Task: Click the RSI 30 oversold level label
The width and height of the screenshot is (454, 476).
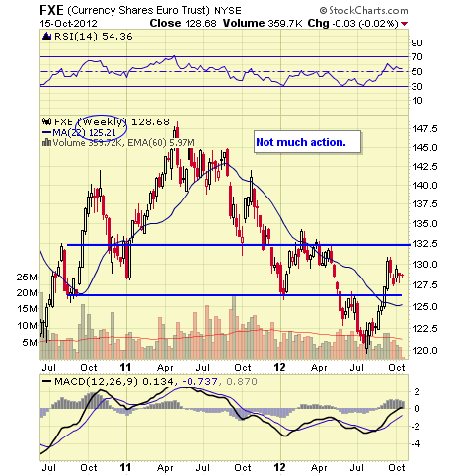Action: coord(416,87)
